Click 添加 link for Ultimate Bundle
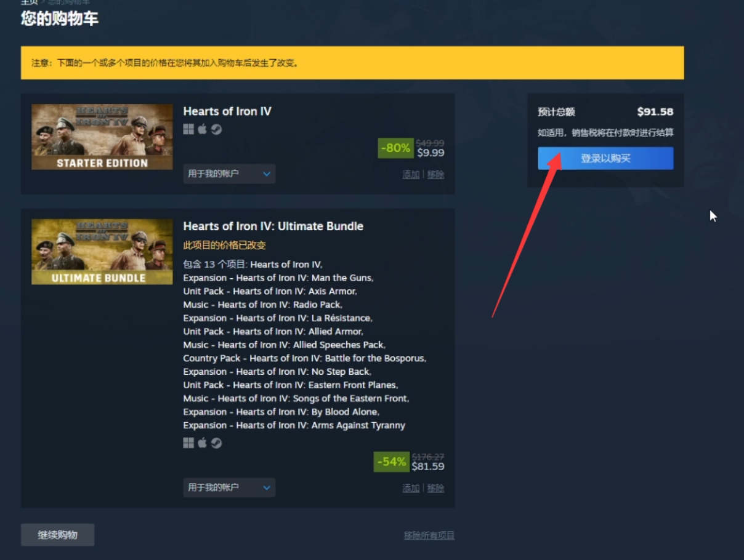Viewport: 744px width, 560px height. [411, 488]
